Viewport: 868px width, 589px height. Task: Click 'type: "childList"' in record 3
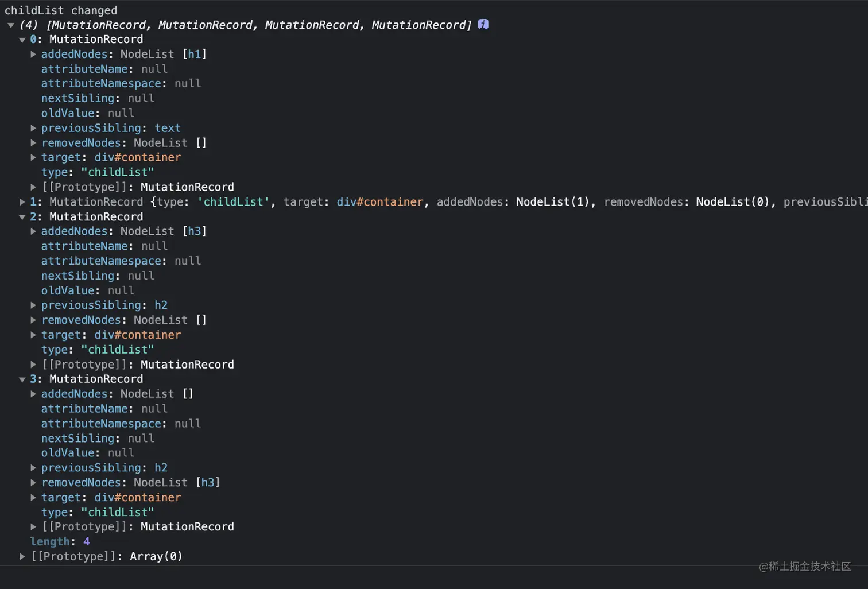click(98, 512)
